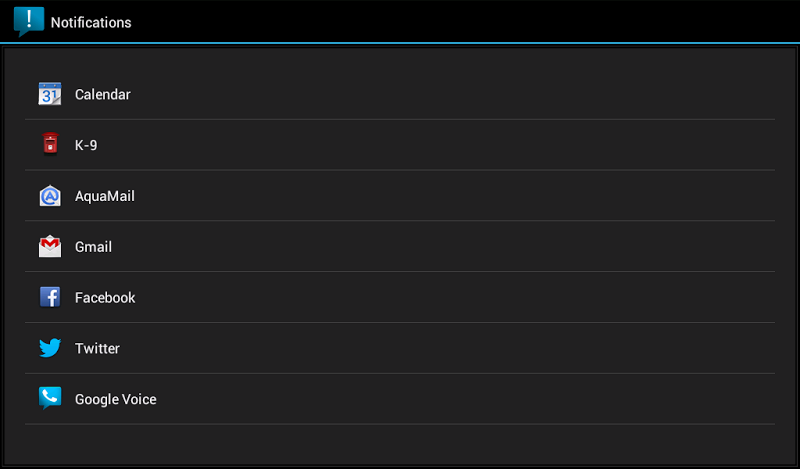Tap the Notifications exclamation bubble icon
This screenshot has width=800, height=469.
[29, 22]
